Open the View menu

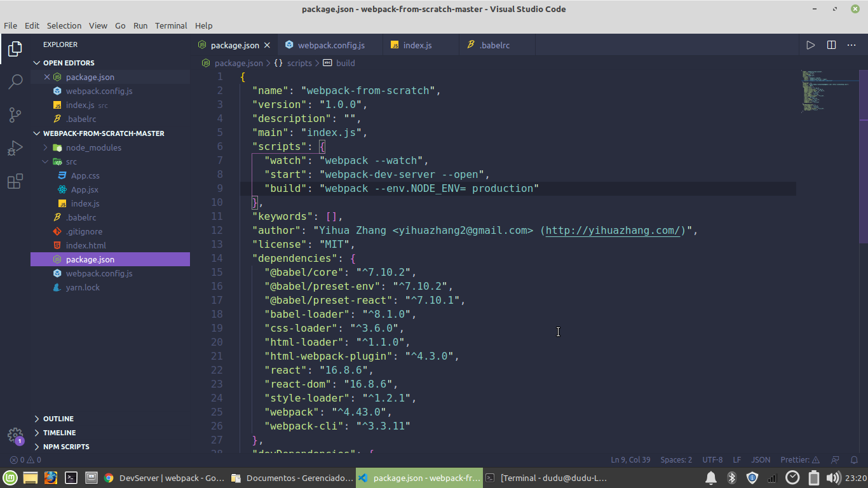pyautogui.click(x=98, y=25)
